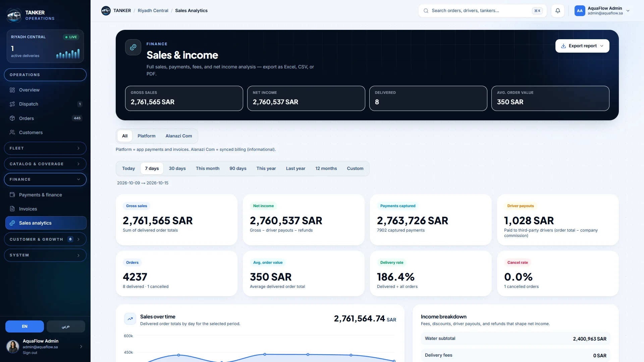
Task: Expand the Customer & Growth section
Action: point(45,239)
